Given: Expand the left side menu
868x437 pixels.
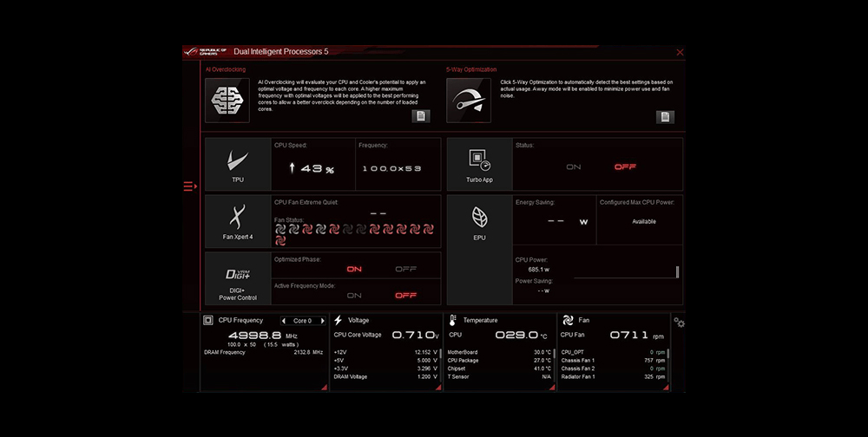Looking at the screenshot, I should (190, 186).
